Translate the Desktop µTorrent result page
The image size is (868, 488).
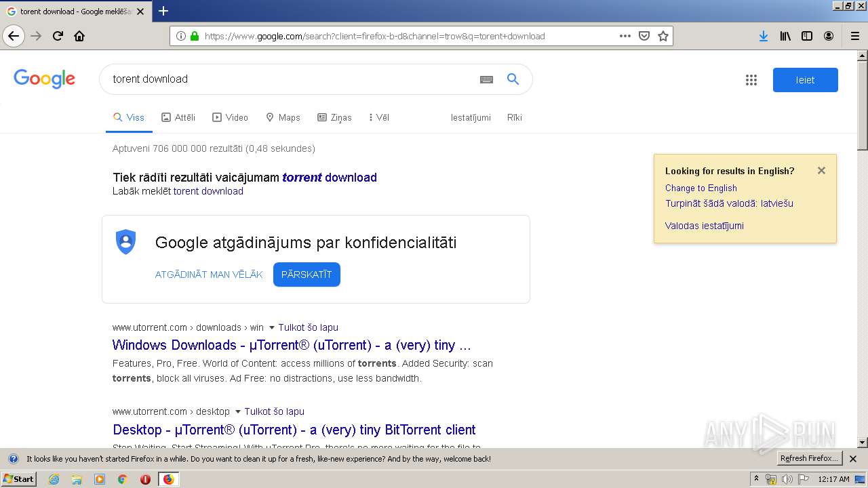[x=274, y=411]
